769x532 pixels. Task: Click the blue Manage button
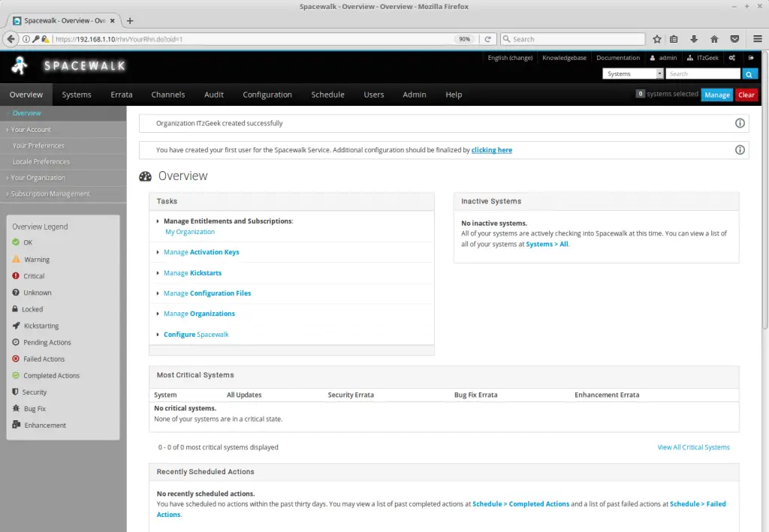coord(717,95)
